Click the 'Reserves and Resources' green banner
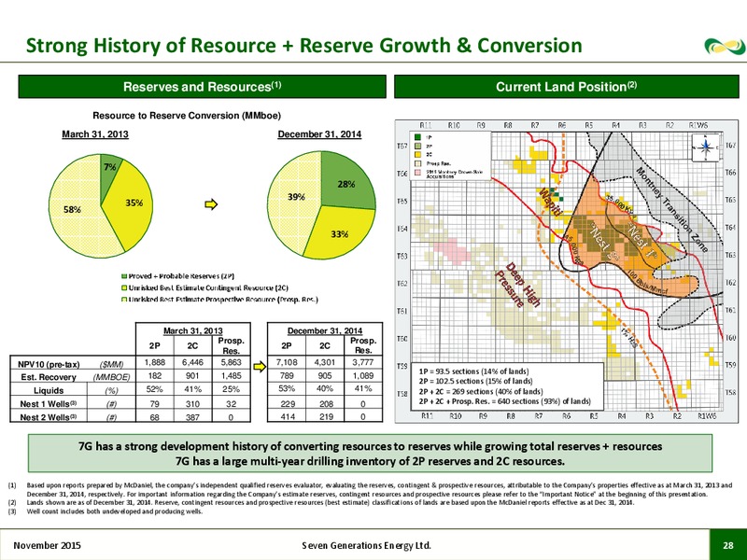This screenshot has height=560, width=747. point(202,87)
